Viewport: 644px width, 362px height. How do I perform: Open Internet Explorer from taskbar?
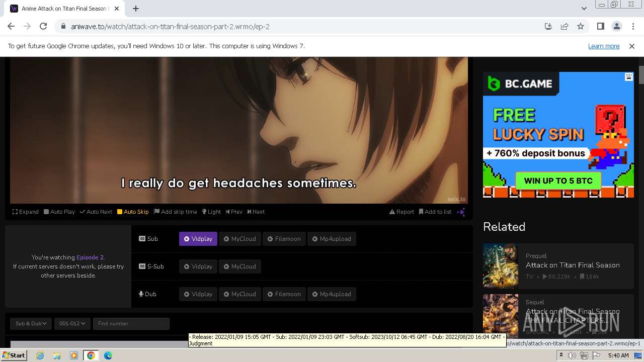(40, 355)
